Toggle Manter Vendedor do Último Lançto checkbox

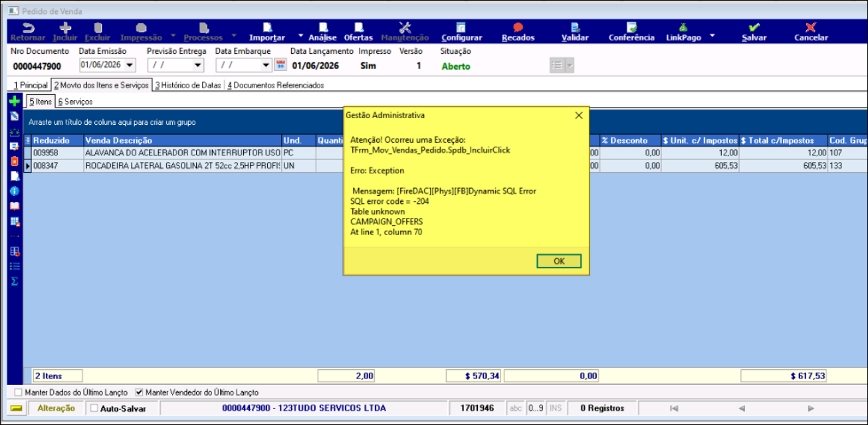click(139, 392)
